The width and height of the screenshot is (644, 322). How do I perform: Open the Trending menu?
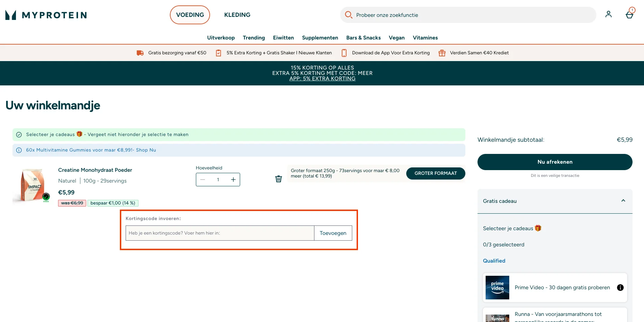click(x=254, y=38)
